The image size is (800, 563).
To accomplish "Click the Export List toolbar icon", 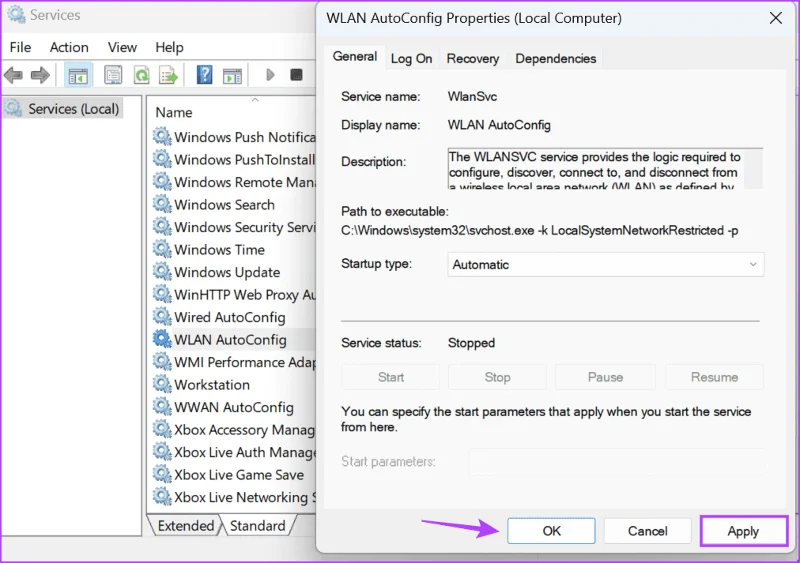I will click(168, 76).
